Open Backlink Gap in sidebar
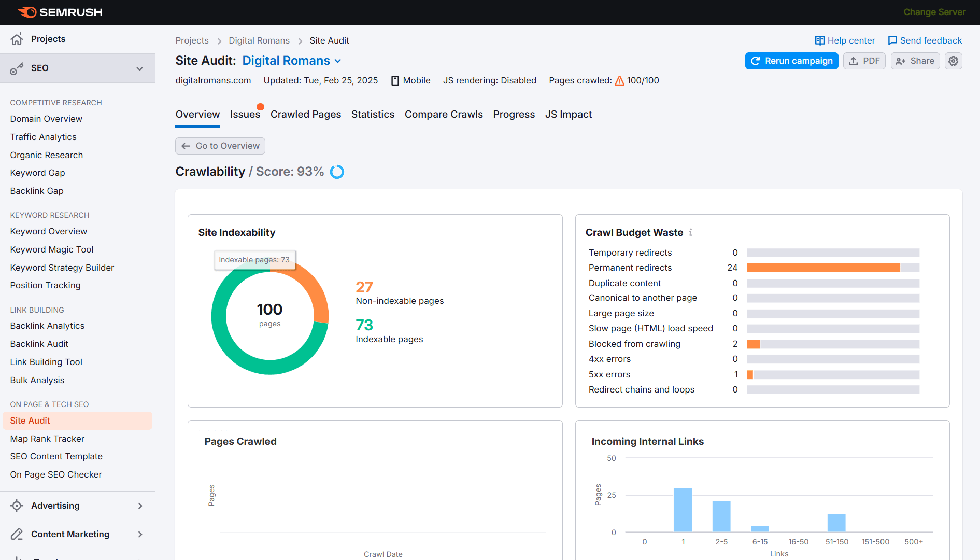The width and height of the screenshot is (980, 560). coord(36,191)
